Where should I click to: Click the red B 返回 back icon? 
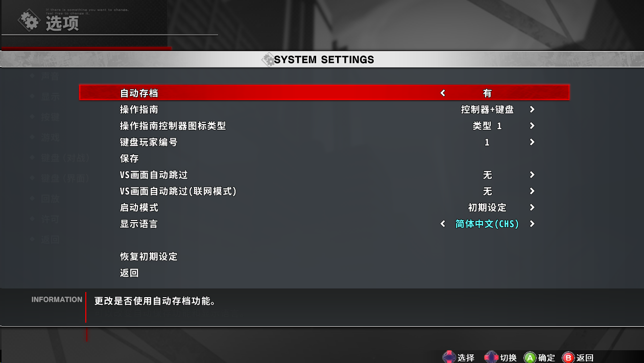tap(568, 358)
